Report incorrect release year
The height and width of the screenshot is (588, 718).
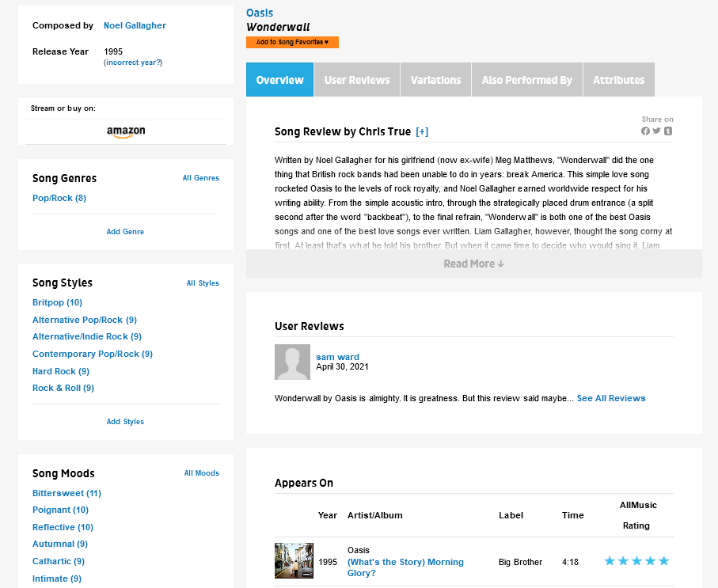(133, 62)
